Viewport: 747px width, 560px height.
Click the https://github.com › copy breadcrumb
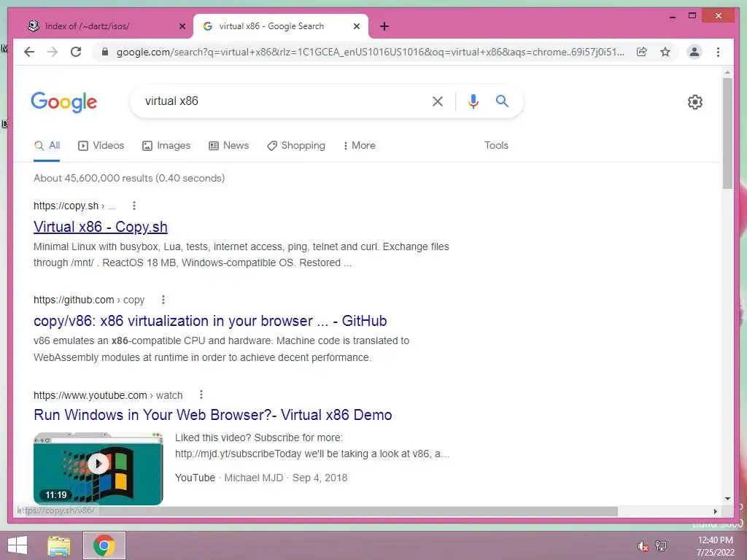pyautogui.click(x=88, y=300)
